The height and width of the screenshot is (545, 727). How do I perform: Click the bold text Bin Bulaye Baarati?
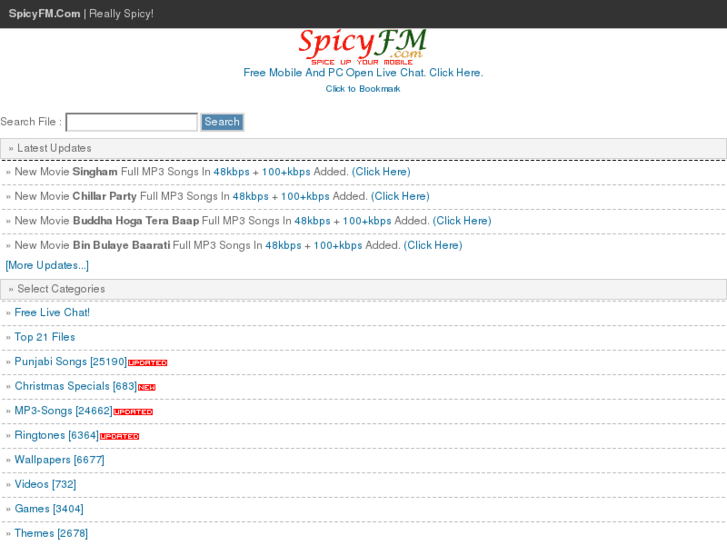121,246
